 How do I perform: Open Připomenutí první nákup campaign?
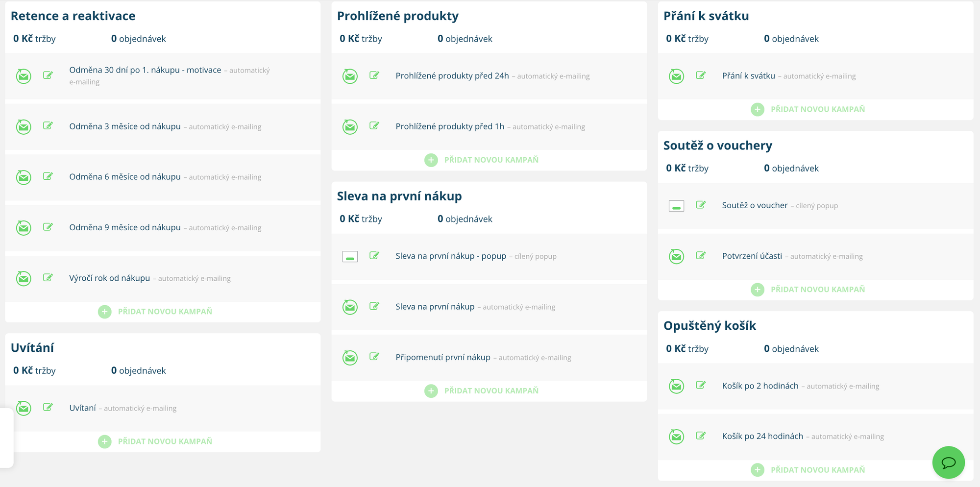coord(443,358)
